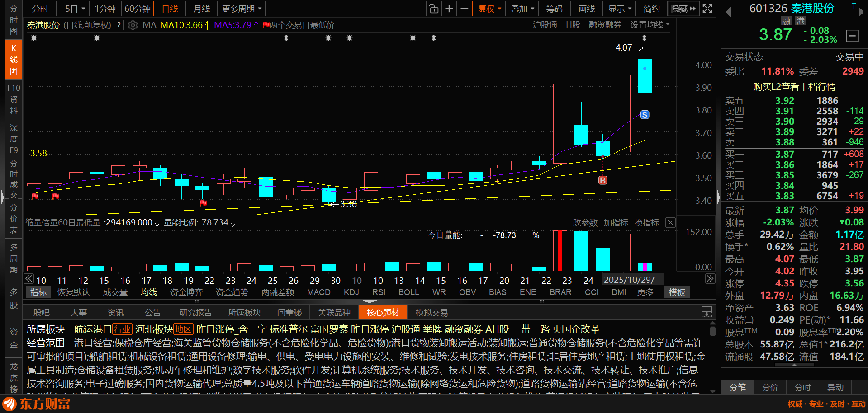868x413 pixels.
Task: Expand hidden panel with 隐藏 button
Action: coord(683,9)
